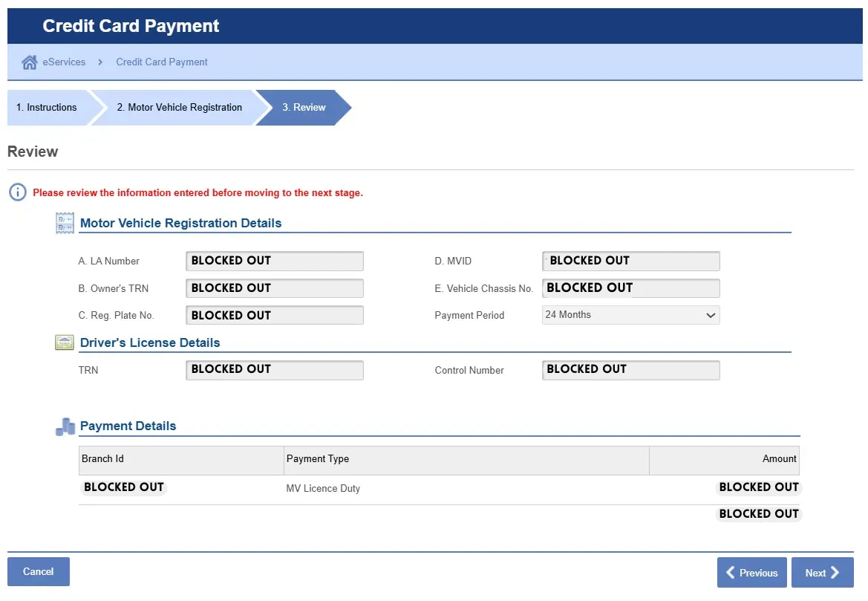868x601 pixels.
Task: Select the 3. Review step
Action: click(303, 108)
